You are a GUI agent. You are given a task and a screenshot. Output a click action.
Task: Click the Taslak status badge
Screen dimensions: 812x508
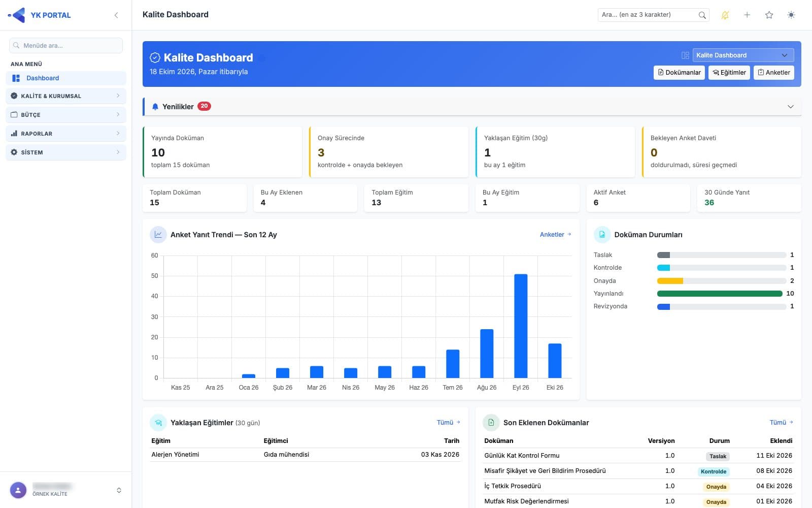pos(718,456)
